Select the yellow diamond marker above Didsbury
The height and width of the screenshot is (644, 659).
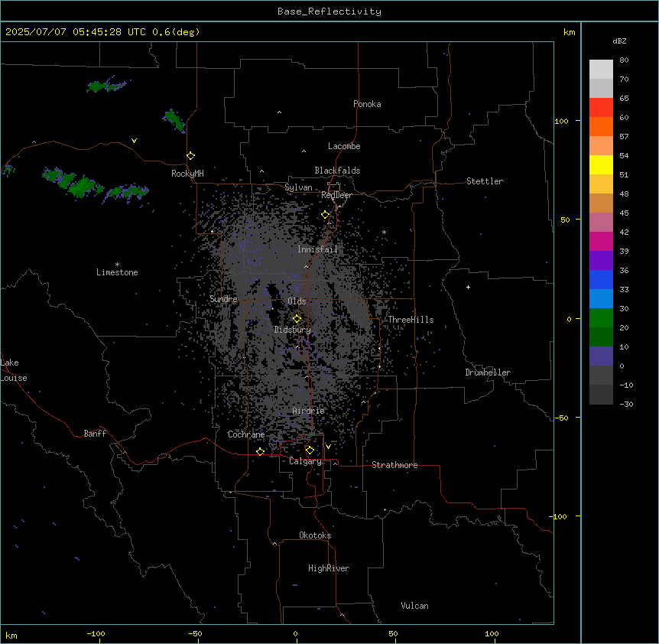tap(297, 319)
